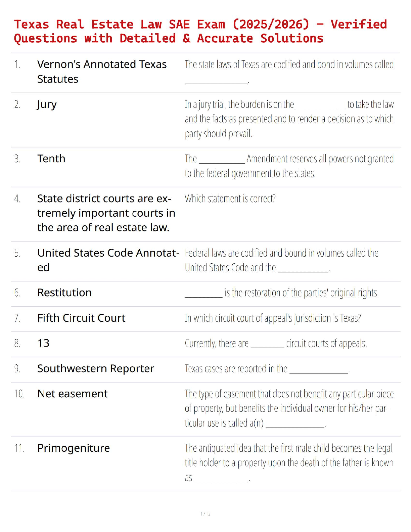The image size is (411, 532).
Task: Select the "Jury" answer term
Action: (47, 104)
